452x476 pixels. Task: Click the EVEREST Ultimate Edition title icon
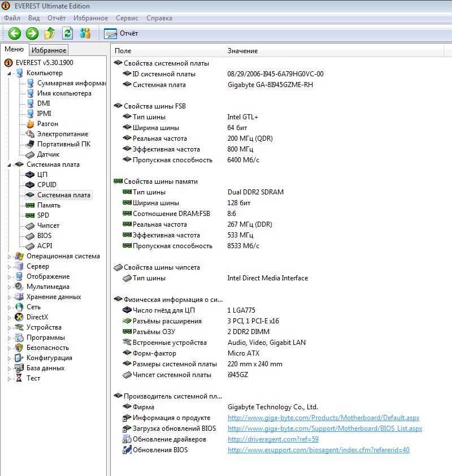(6, 6)
